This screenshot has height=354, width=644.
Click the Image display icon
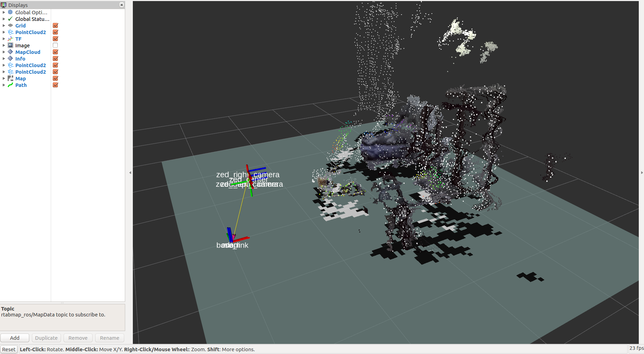(x=10, y=45)
